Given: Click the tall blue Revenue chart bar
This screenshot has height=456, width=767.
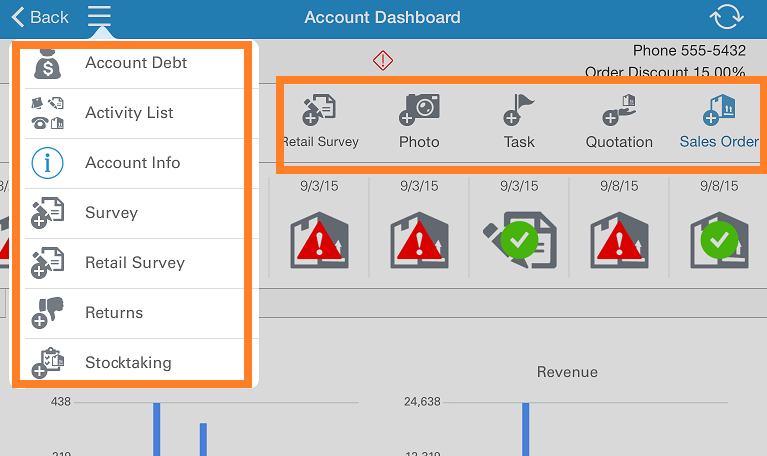Looking at the screenshot, I should point(525,429).
